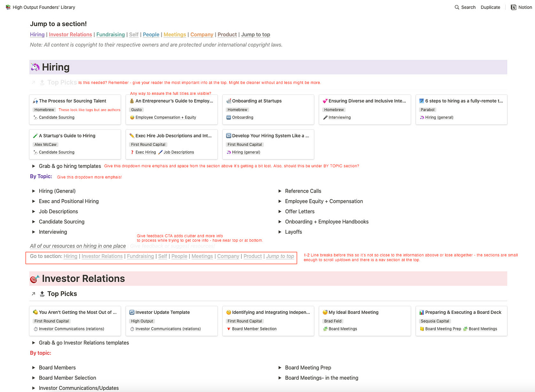Click the Notion logo icon
This screenshot has height=392, width=535.
pyautogui.click(x=513, y=7)
